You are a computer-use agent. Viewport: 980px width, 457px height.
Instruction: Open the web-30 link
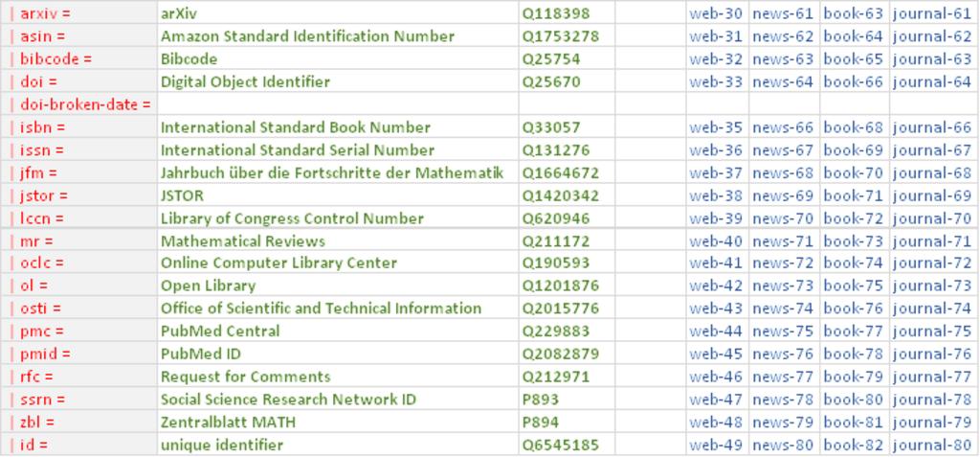(716, 13)
